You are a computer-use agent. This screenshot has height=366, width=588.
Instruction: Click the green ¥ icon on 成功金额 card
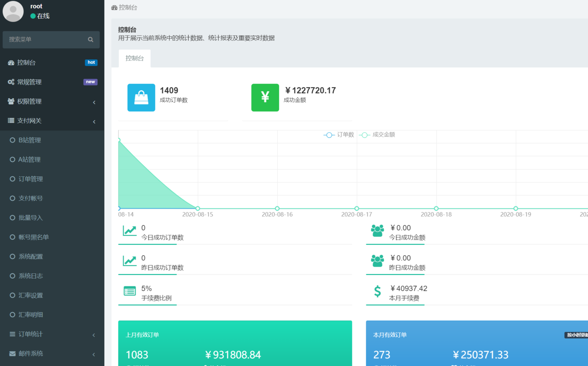coord(265,97)
